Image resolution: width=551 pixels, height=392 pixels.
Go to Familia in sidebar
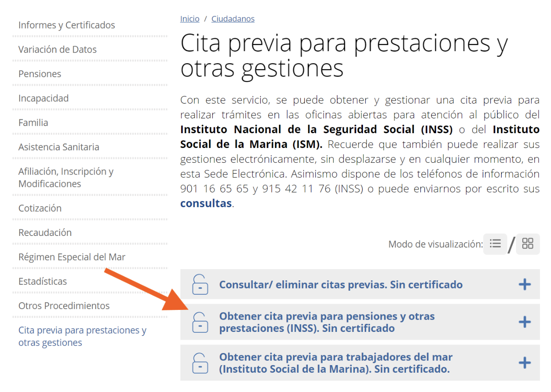tap(33, 122)
